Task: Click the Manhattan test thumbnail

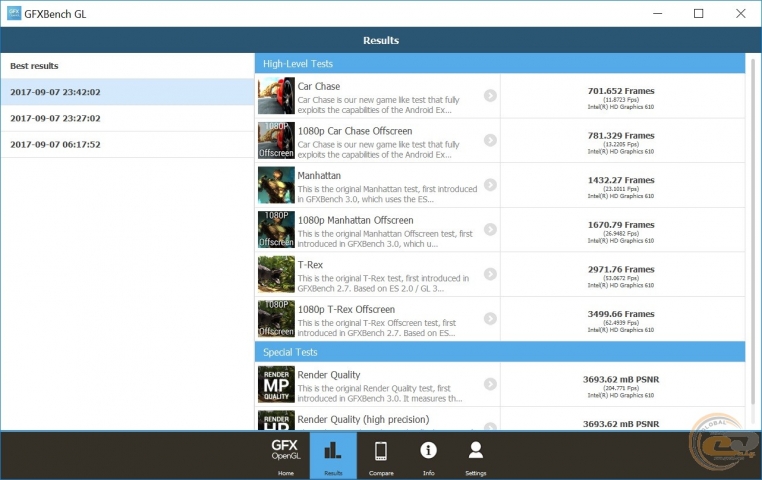Action: [x=276, y=185]
